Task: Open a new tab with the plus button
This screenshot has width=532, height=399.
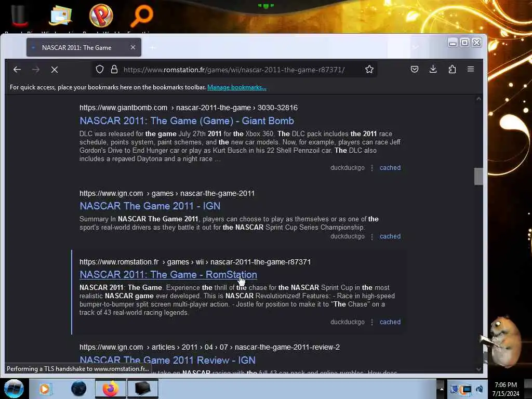Action: point(153,47)
